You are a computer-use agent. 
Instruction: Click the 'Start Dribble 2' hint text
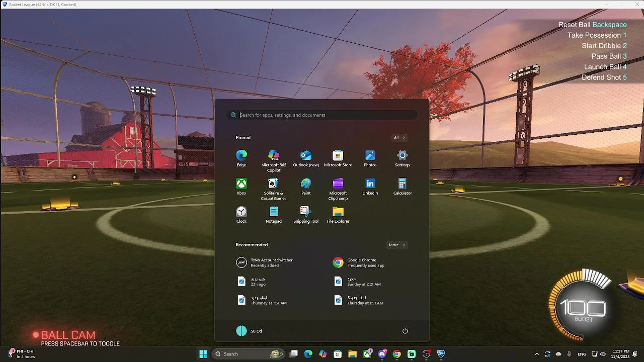pyautogui.click(x=604, y=46)
